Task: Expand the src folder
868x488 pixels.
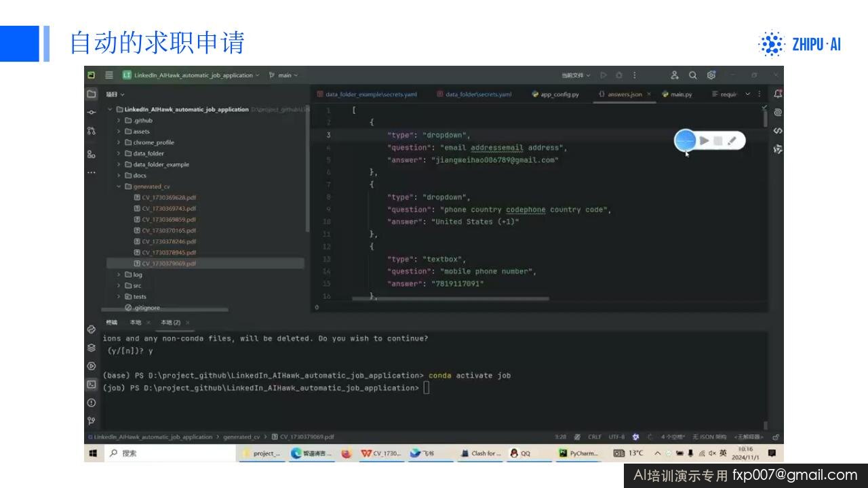Action: click(x=119, y=285)
